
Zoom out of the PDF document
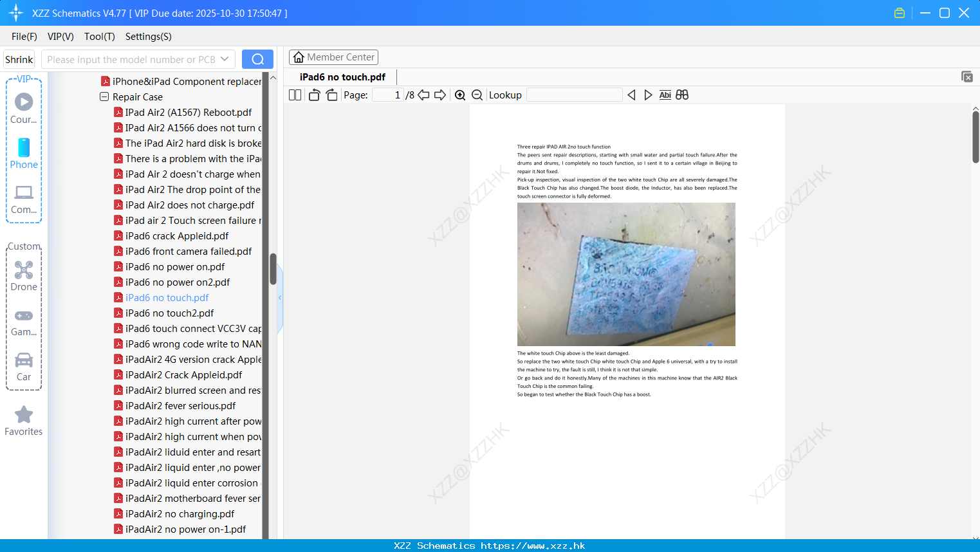coord(477,95)
